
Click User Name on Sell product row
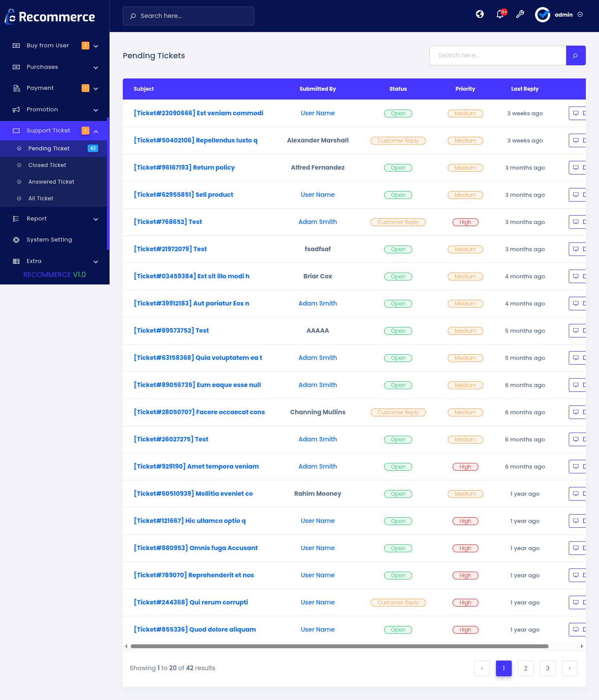click(x=317, y=195)
